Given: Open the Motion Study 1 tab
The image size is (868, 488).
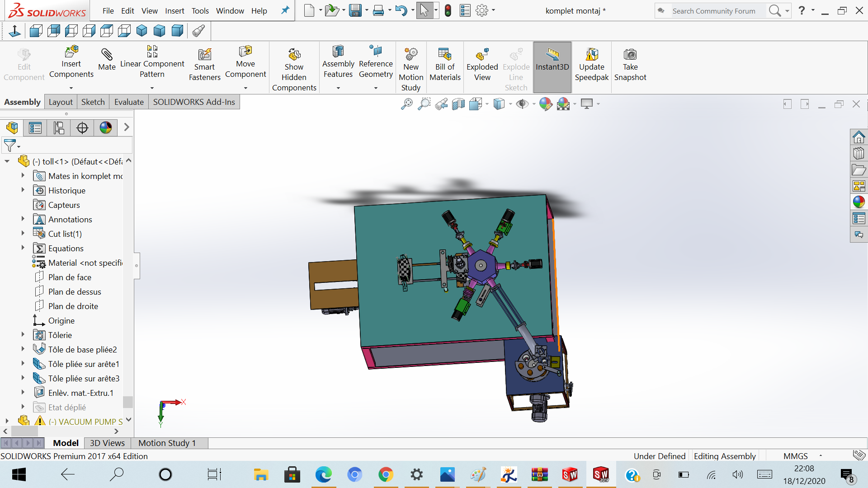Looking at the screenshot, I should click(167, 443).
